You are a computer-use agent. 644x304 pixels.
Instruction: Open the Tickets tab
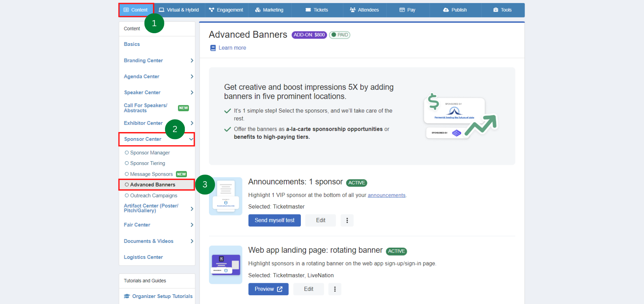(317, 10)
